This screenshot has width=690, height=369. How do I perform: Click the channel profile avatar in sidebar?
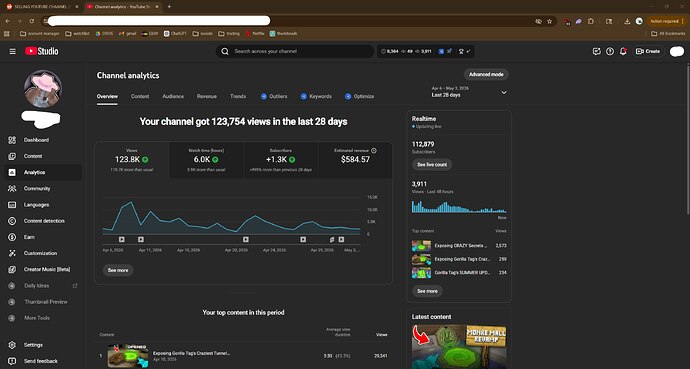[43, 89]
